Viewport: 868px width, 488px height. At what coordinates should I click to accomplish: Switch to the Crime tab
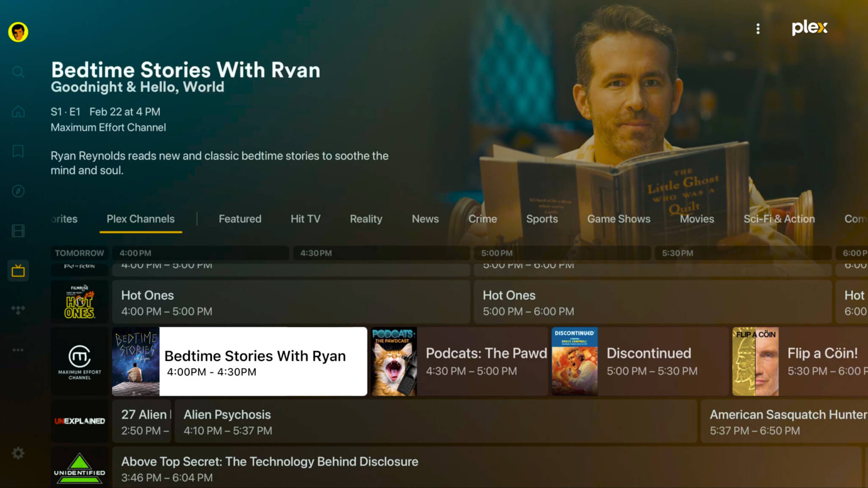tap(482, 219)
